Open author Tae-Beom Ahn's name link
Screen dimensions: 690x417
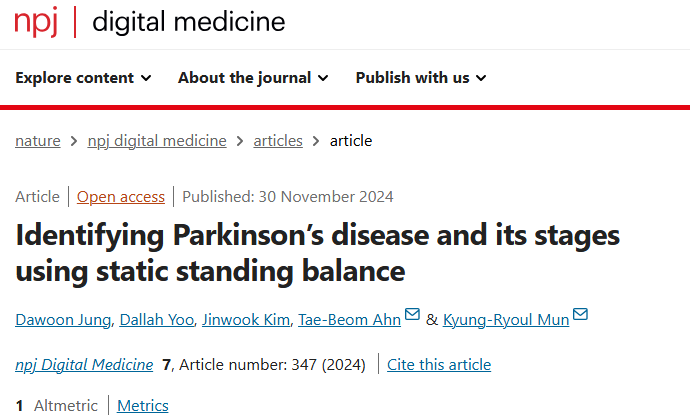(349, 320)
